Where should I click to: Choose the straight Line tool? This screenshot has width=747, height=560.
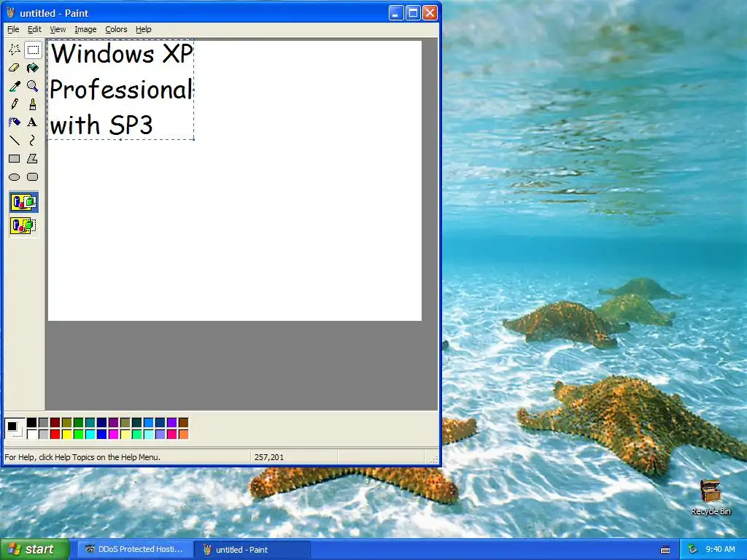pyautogui.click(x=15, y=141)
